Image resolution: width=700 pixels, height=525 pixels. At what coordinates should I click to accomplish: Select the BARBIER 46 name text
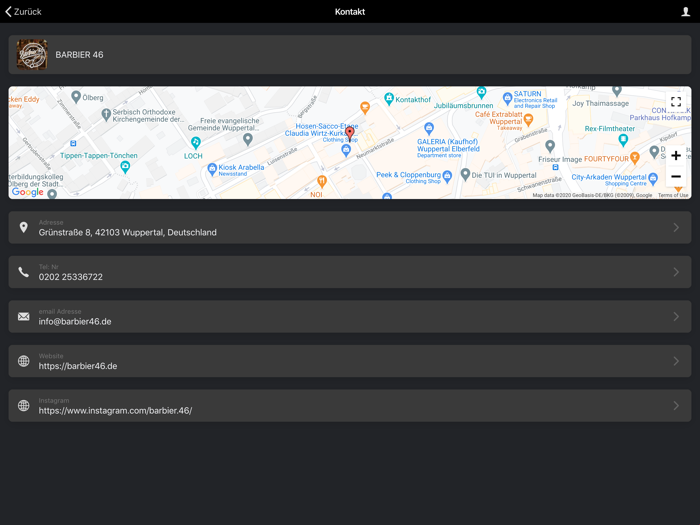79,55
